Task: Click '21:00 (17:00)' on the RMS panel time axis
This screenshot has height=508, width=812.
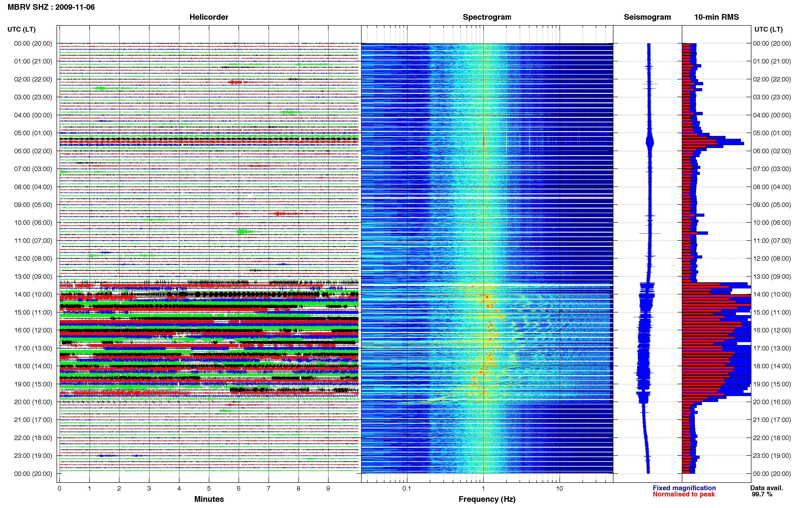Action: tap(772, 420)
